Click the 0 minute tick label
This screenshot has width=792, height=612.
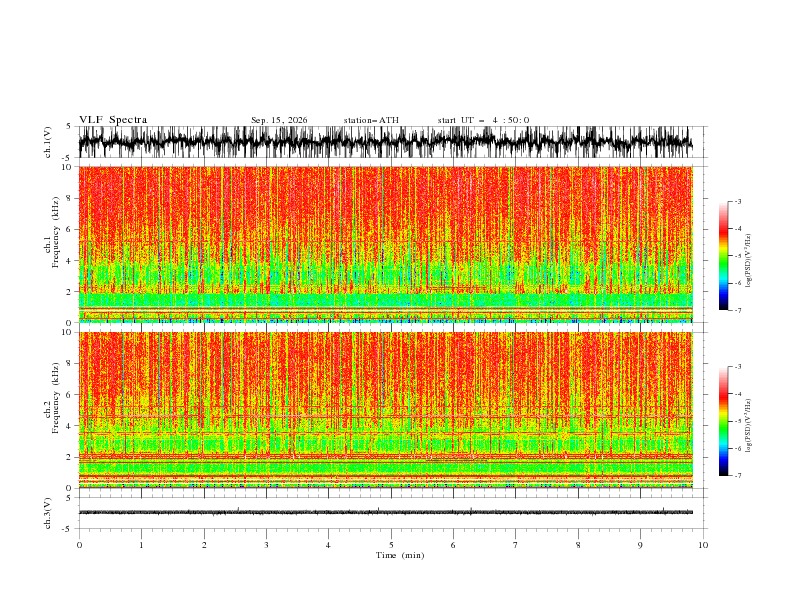click(79, 545)
